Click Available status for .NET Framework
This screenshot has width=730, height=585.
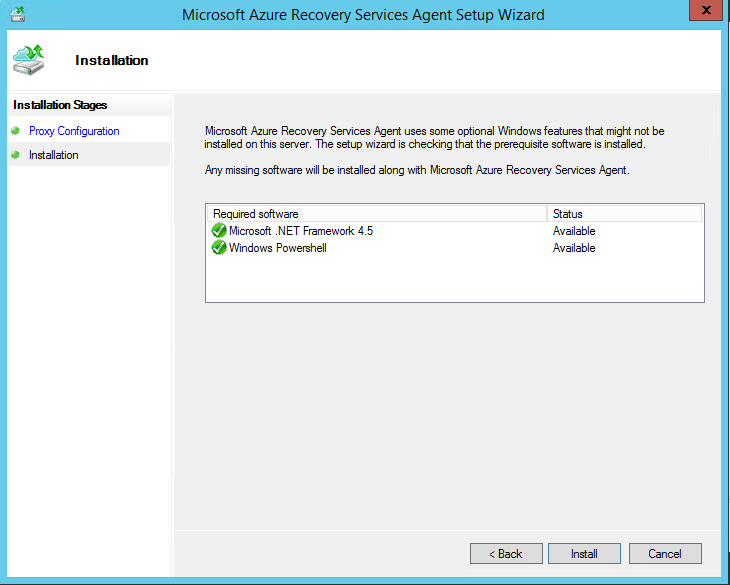[574, 231]
